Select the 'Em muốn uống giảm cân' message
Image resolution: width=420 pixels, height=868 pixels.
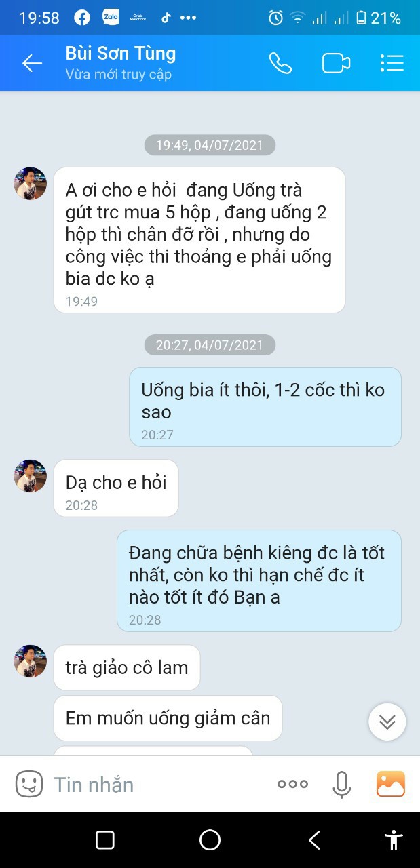tap(168, 718)
